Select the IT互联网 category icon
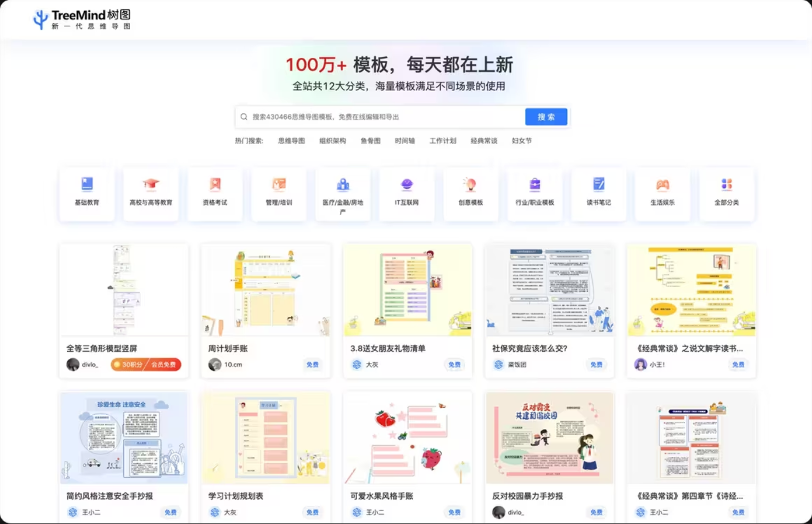The image size is (812, 524). click(x=407, y=194)
